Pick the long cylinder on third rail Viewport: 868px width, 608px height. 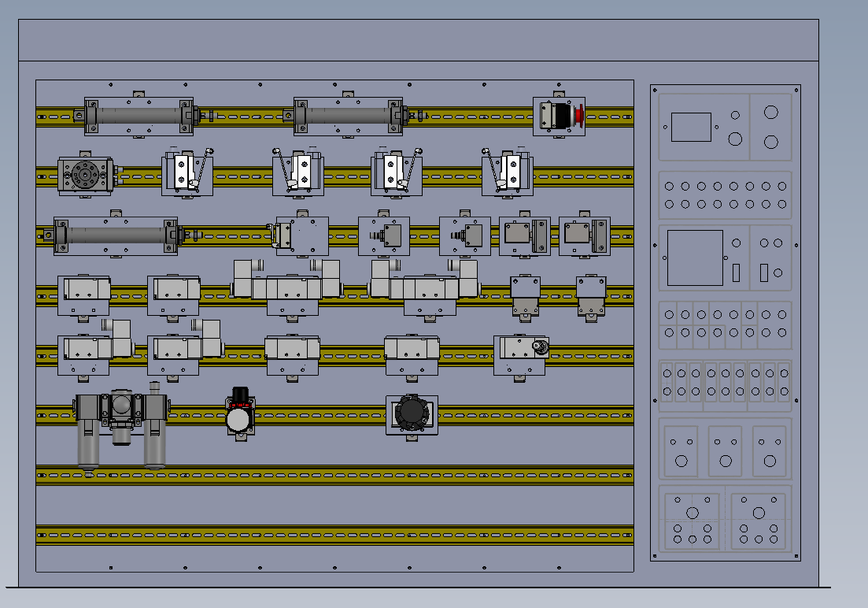point(116,235)
